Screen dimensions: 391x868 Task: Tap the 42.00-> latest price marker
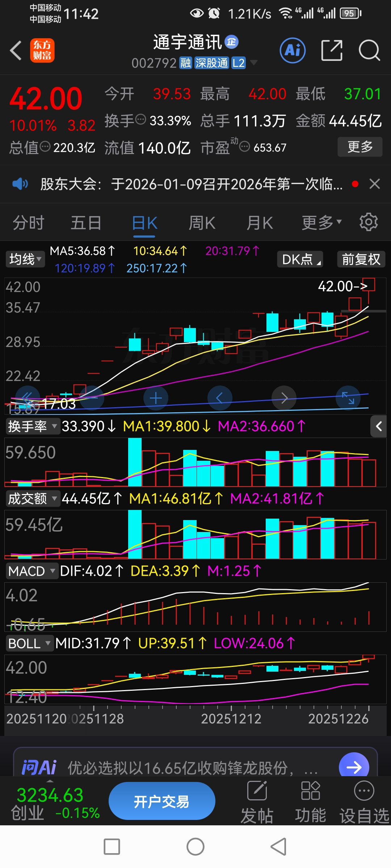pos(342,286)
